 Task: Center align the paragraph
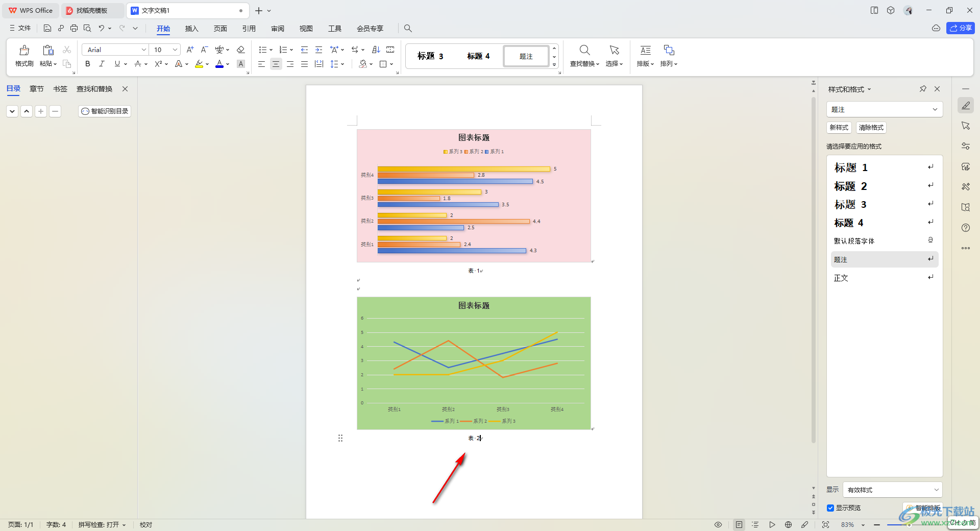click(x=276, y=64)
